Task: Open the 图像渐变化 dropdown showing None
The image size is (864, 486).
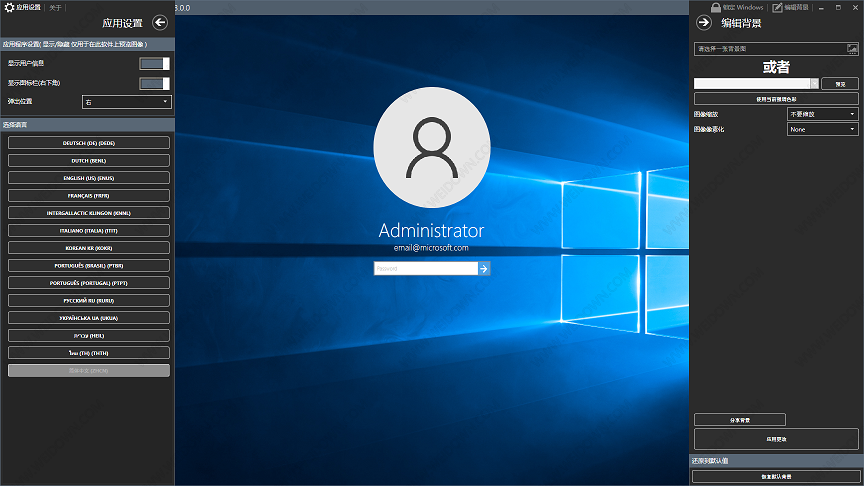Action: (x=822, y=129)
